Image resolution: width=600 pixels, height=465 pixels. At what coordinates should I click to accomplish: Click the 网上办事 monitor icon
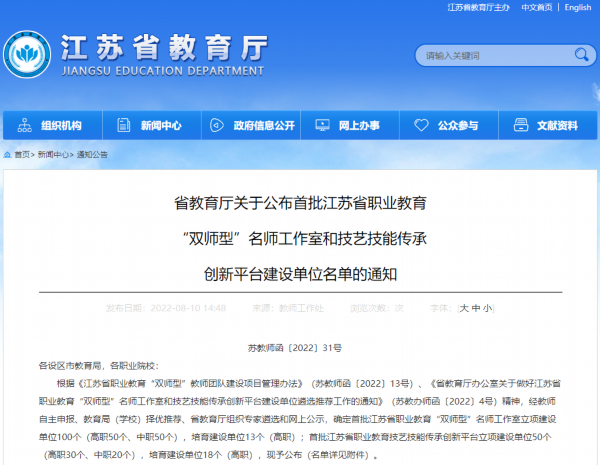click(x=321, y=126)
